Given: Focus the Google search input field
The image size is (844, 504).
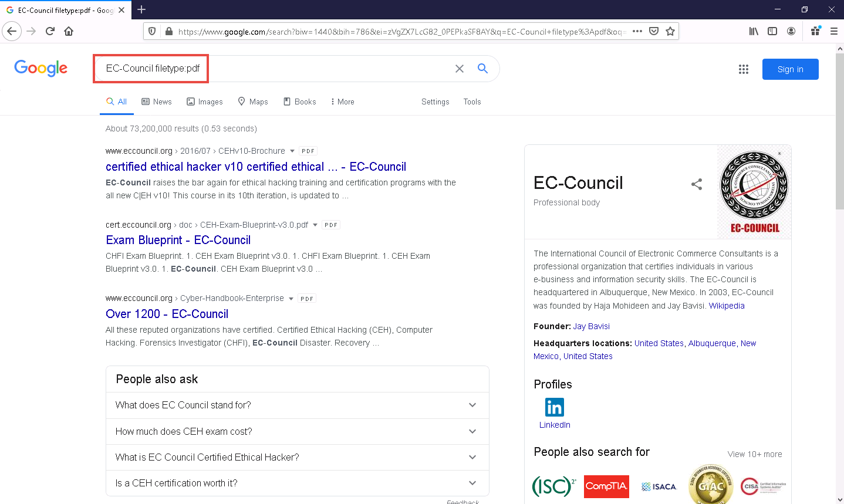Looking at the screenshot, I should pyautogui.click(x=276, y=69).
